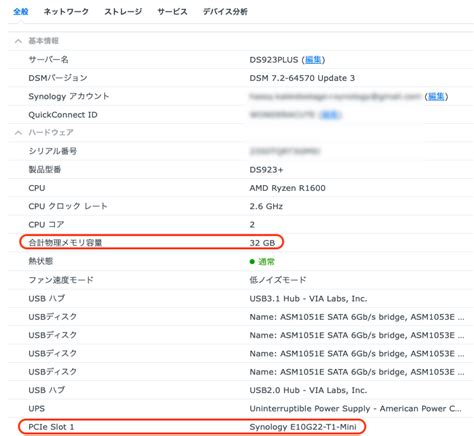Select the 低ノイズモード value
474x436 pixels.
[x=278, y=280]
